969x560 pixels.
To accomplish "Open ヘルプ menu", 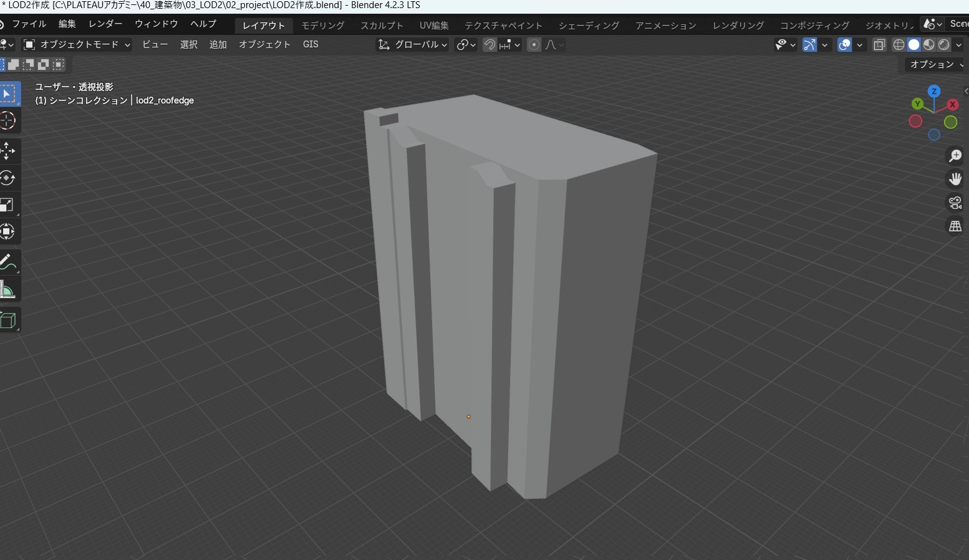I will click(203, 24).
